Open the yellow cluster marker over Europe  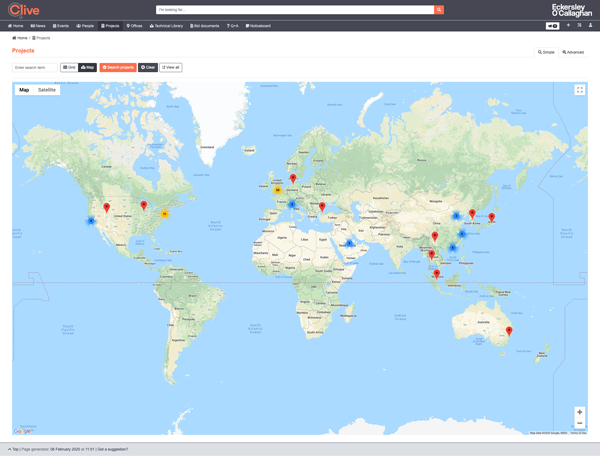pyautogui.click(x=278, y=190)
